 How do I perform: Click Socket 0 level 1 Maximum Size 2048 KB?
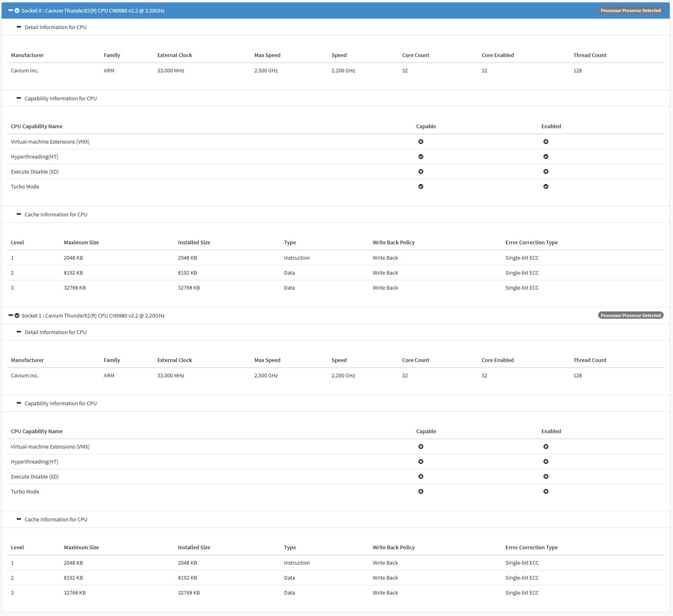[x=73, y=258]
